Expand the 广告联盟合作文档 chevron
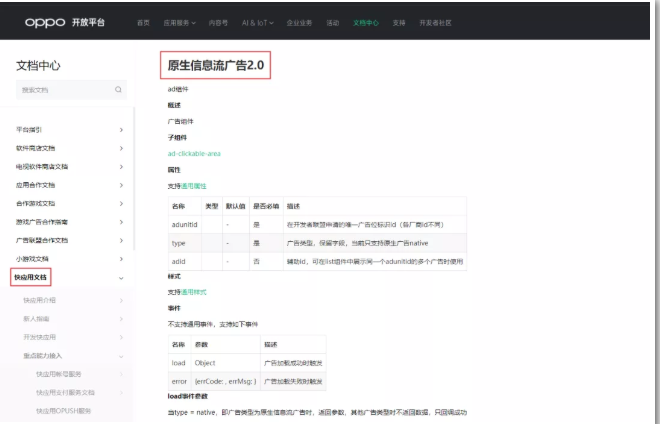 pyautogui.click(x=121, y=240)
